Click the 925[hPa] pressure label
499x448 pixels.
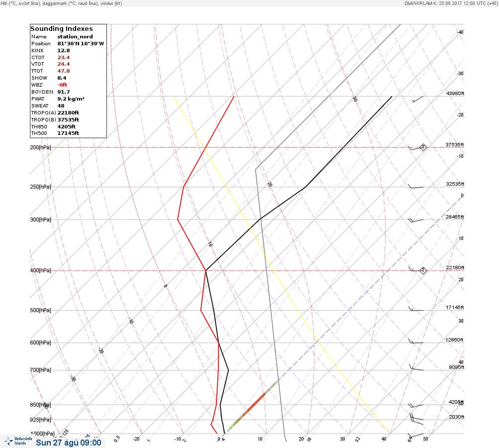click(x=40, y=420)
